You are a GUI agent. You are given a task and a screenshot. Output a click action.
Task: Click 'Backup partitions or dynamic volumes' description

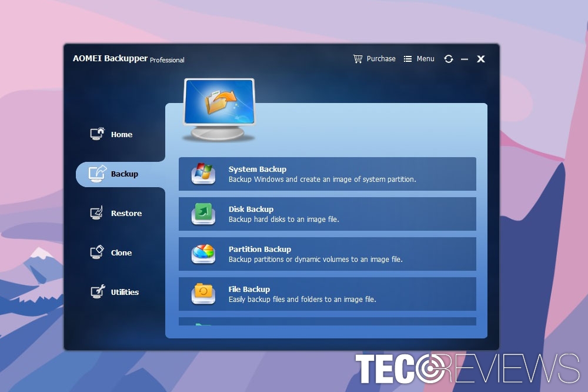click(x=315, y=260)
